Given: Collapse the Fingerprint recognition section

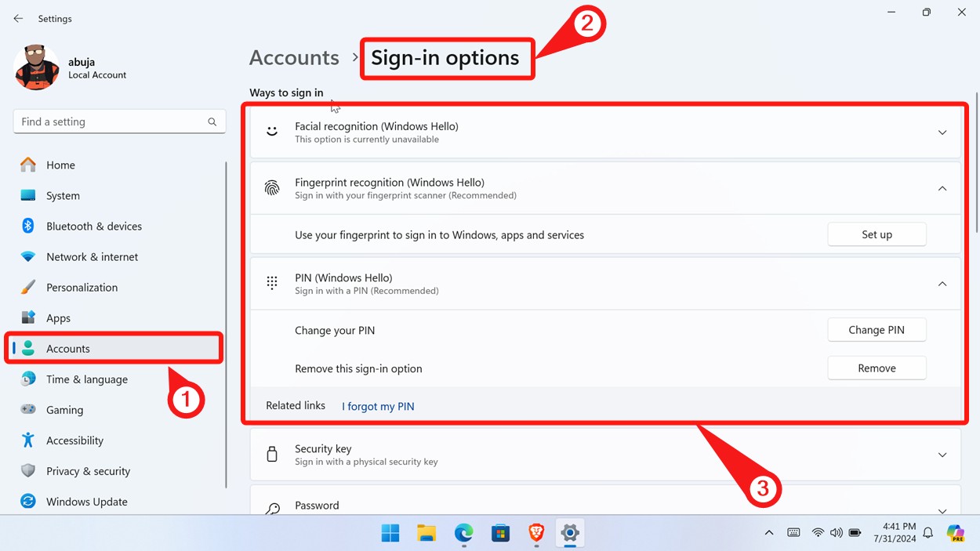Looking at the screenshot, I should click(942, 189).
